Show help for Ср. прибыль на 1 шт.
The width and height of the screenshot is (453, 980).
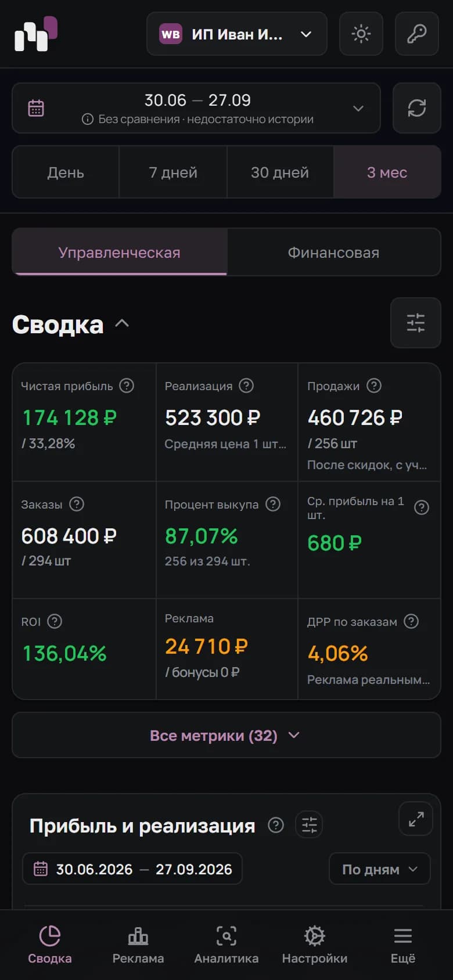(x=422, y=507)
